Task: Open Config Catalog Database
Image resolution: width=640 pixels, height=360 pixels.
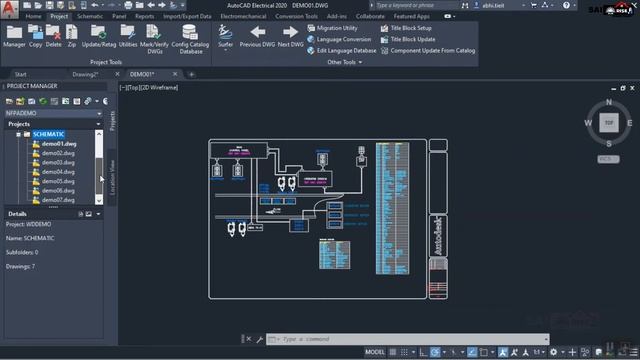Action: pos(190,39)
